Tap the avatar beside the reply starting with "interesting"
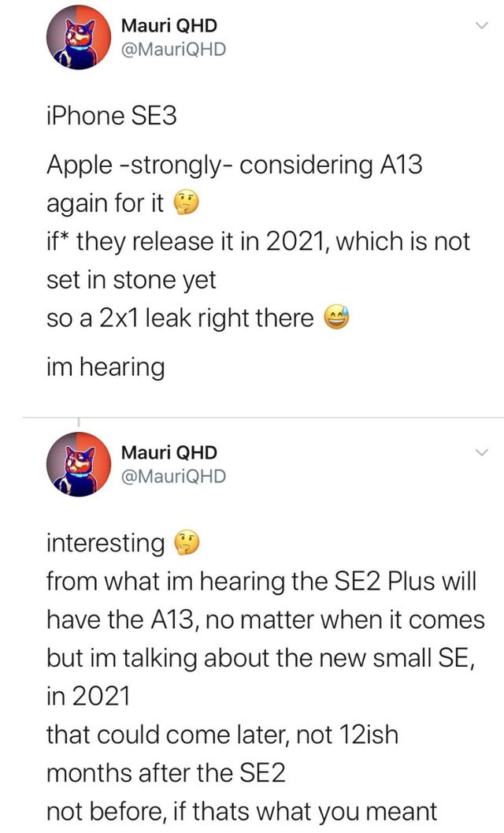 tap(77, 464)
